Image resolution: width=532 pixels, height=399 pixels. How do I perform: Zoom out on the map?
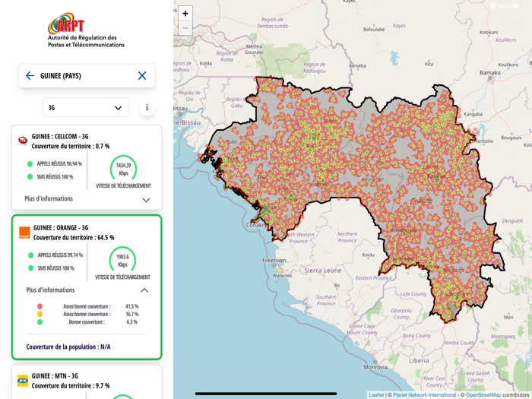pos(185,28)
